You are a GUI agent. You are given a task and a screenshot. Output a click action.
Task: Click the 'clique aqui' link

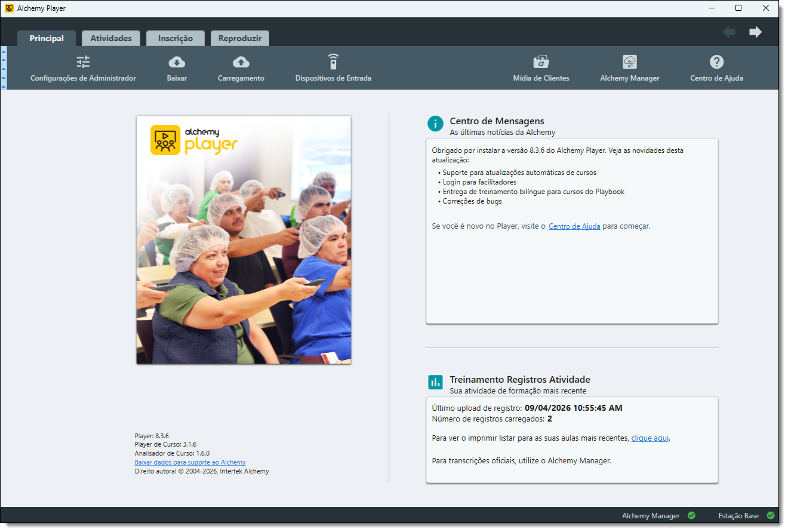pos(650,438)
